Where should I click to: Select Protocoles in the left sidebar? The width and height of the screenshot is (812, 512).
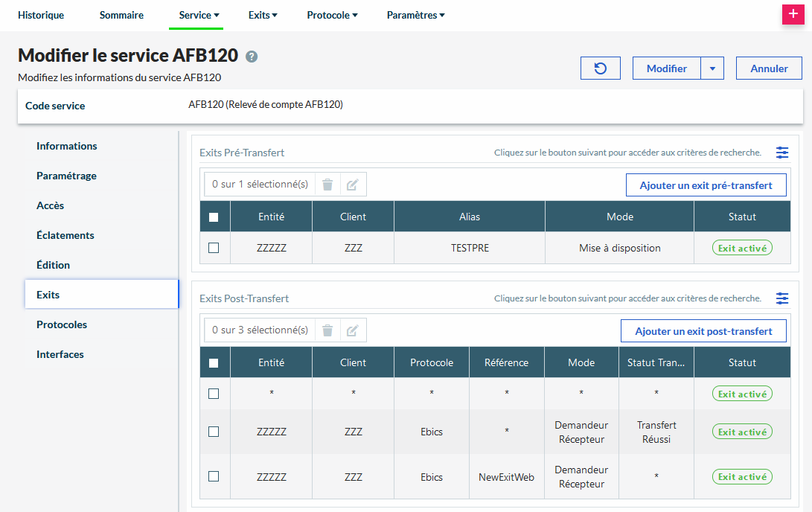pos(62,324)
